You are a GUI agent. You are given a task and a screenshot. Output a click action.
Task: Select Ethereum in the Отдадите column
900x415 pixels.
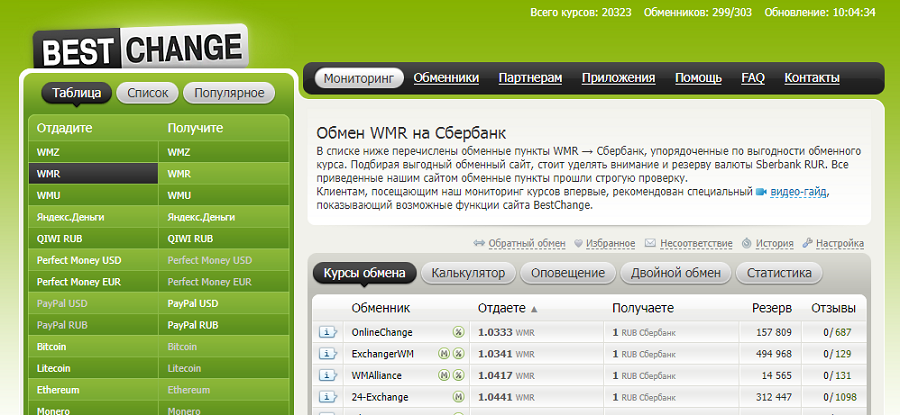94,390
